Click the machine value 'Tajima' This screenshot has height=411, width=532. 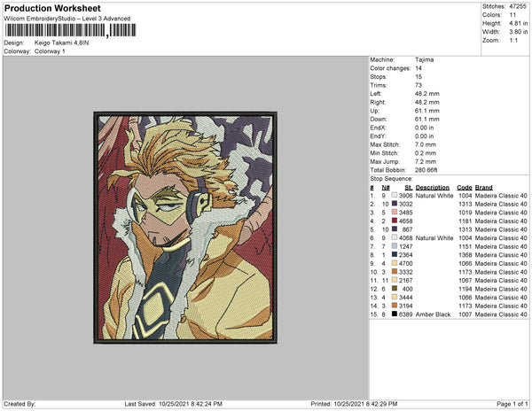pyautogui.click(x=424, y=59)
